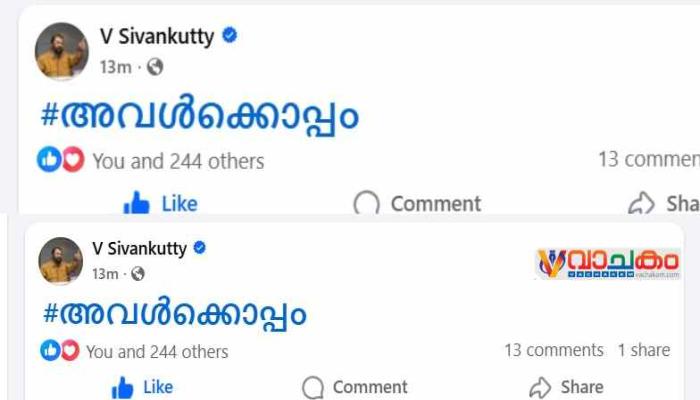The image size is (700, 400).
Task: Toggle the Like button on top post
Action: pyautogui.click(x=160, y=203)
